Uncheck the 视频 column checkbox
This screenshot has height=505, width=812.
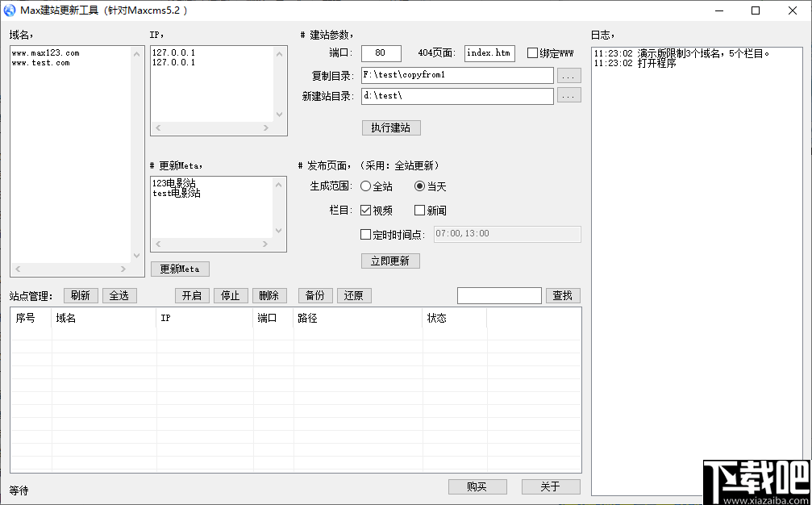coord(364,211)
